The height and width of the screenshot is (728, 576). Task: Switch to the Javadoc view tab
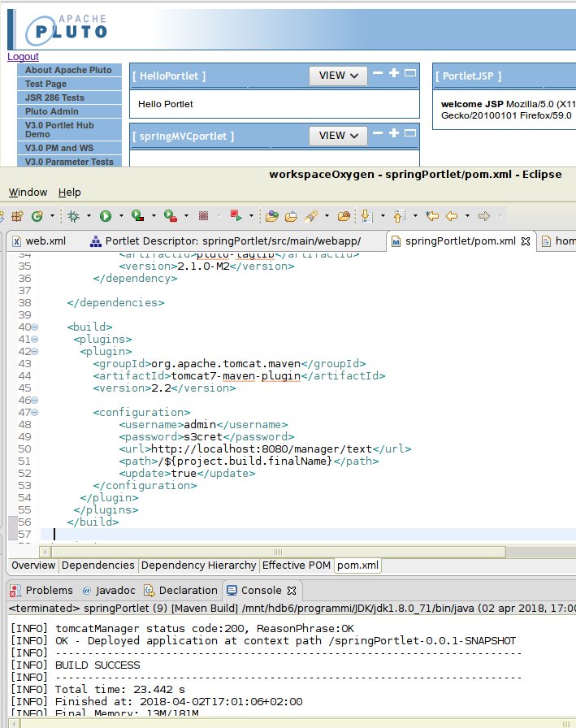109,591
